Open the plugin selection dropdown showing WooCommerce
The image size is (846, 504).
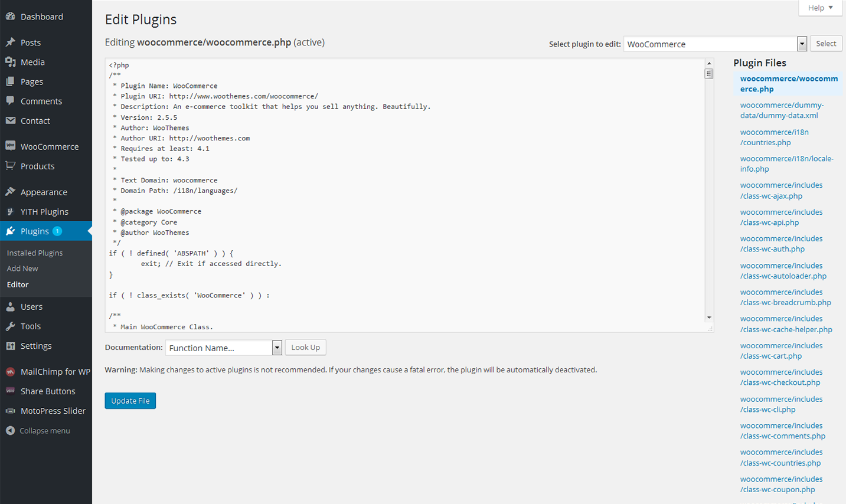802,44
